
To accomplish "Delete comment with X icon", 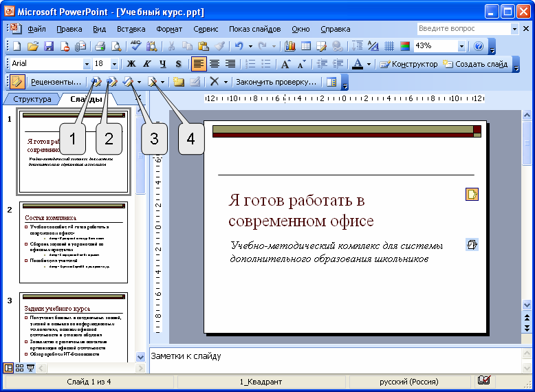I will (x=215, y=82).
